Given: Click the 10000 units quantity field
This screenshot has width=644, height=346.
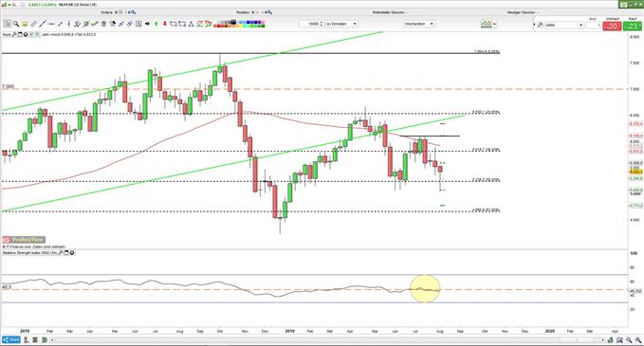Looking at the screenshot, I should click(312, 24).
